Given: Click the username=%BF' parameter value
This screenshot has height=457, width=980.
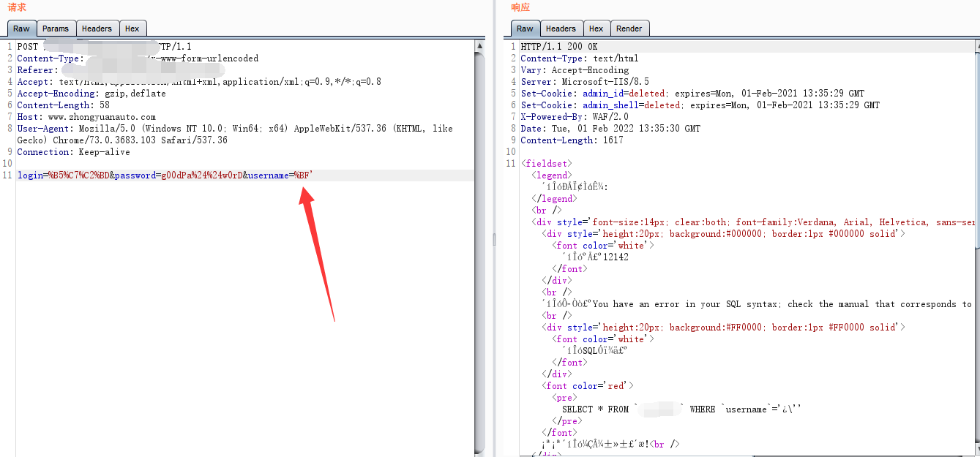Looking at the screenshot, I should [x=303, y=175].
